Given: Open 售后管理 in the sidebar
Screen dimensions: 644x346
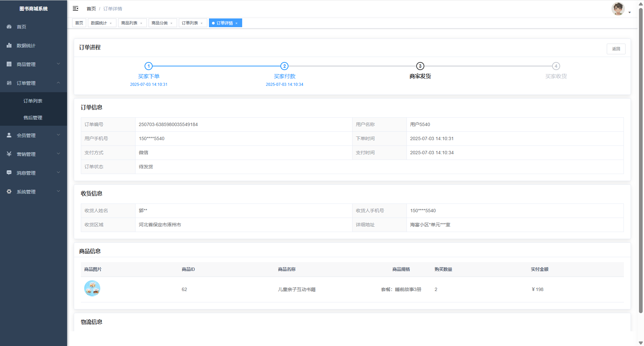Looking at the screenshot, I should click(33, 118).
